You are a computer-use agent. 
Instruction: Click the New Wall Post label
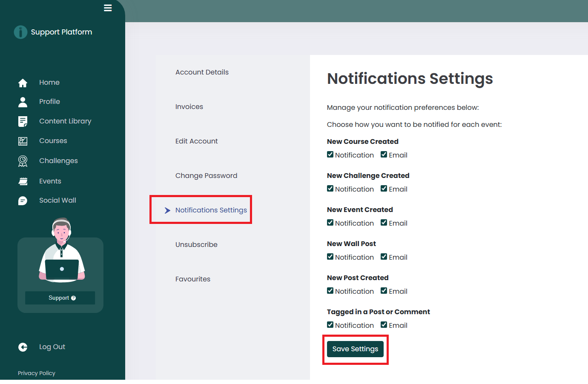(351, 244)
